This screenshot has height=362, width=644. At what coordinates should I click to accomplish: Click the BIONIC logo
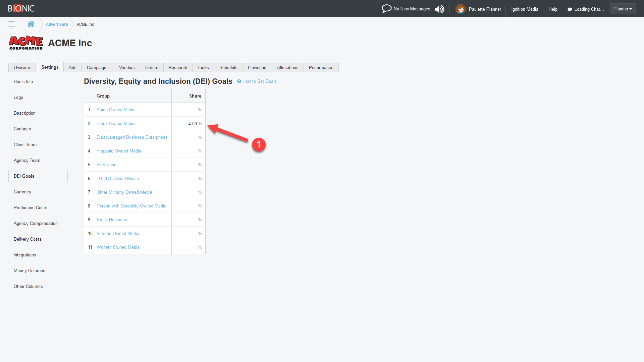tap(21, 8)
